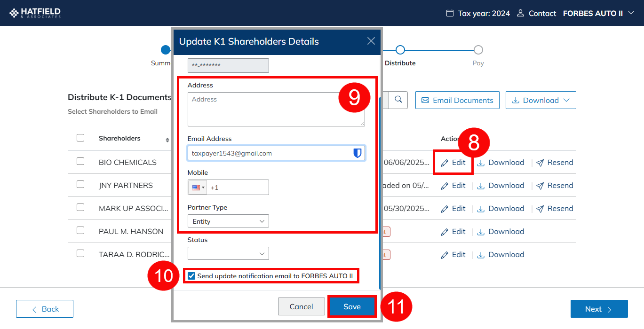Check the PAUL M. HANSON checkbox
Viewport: 644px width, 329px height.
[x=80, y=230]
